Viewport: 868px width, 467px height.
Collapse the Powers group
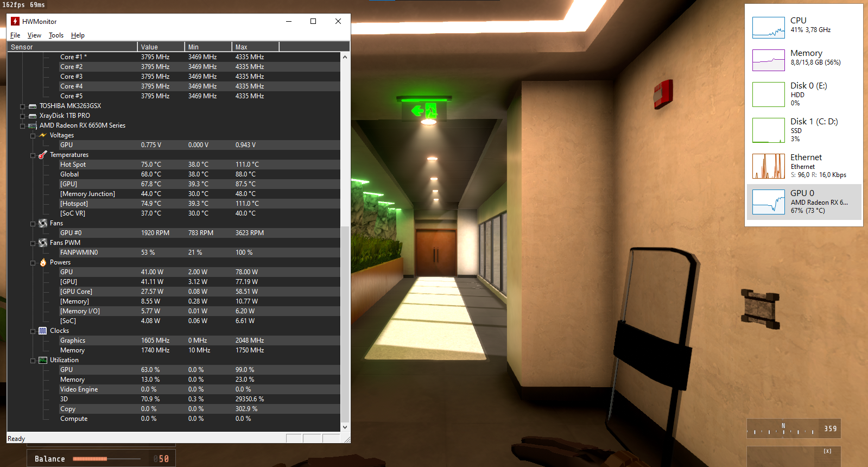click(x=33, y=263)
